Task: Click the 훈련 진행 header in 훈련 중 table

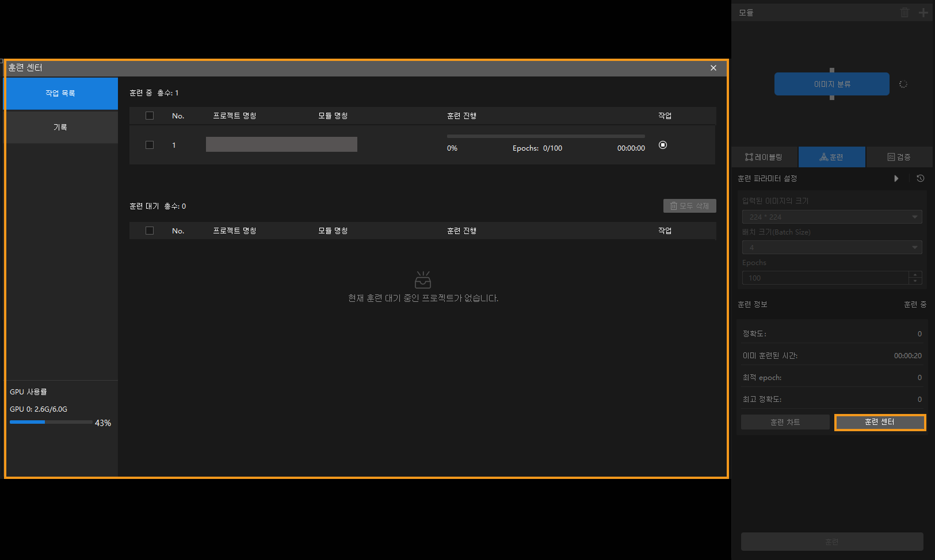Action: (462, 116)
